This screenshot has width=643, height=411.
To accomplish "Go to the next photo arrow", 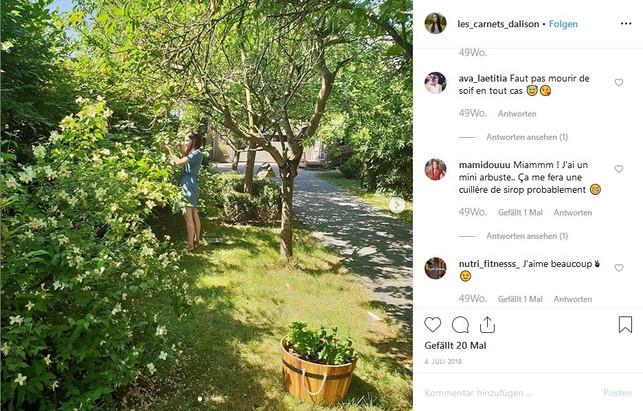I will click(397, 205).
